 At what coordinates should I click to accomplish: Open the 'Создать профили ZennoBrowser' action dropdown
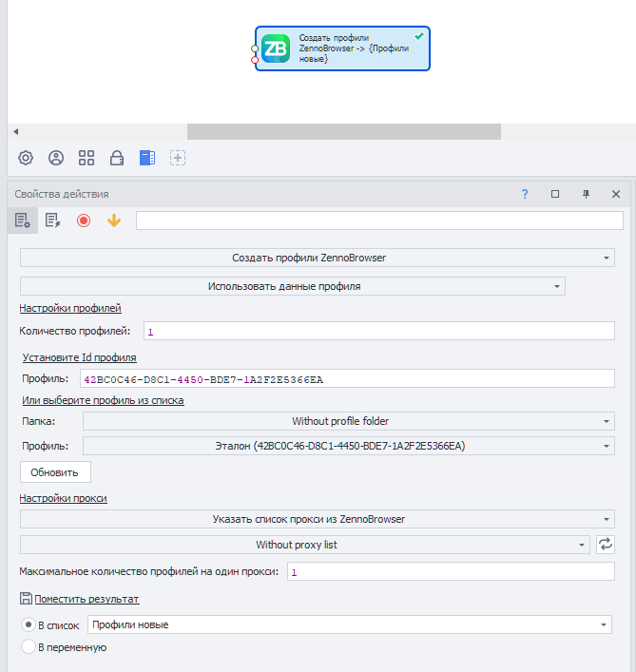click(x=318, y=258)
